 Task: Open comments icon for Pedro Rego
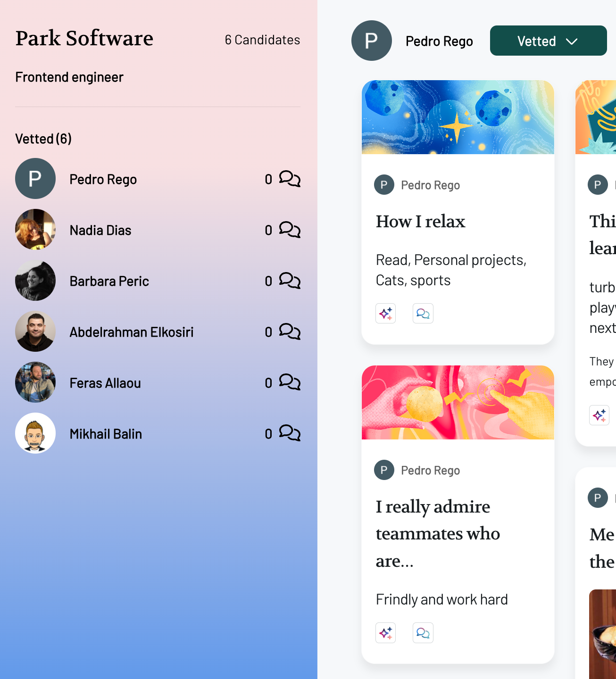(x=290, y=179)
